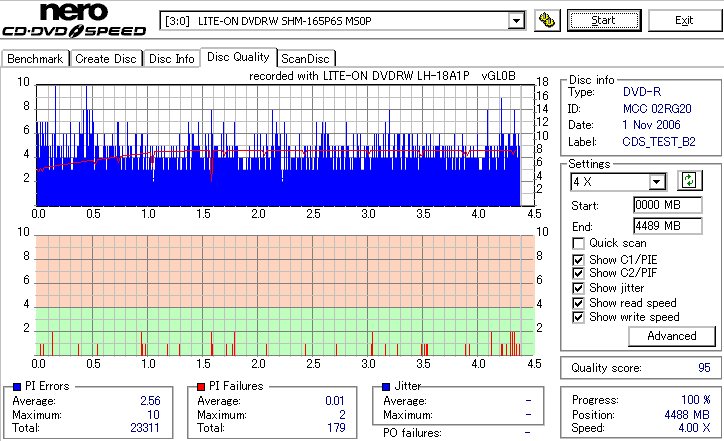Viewport: 724px width, 441px height.
Task: Click the Quality score value 95
Action: [x=704, y=368]
